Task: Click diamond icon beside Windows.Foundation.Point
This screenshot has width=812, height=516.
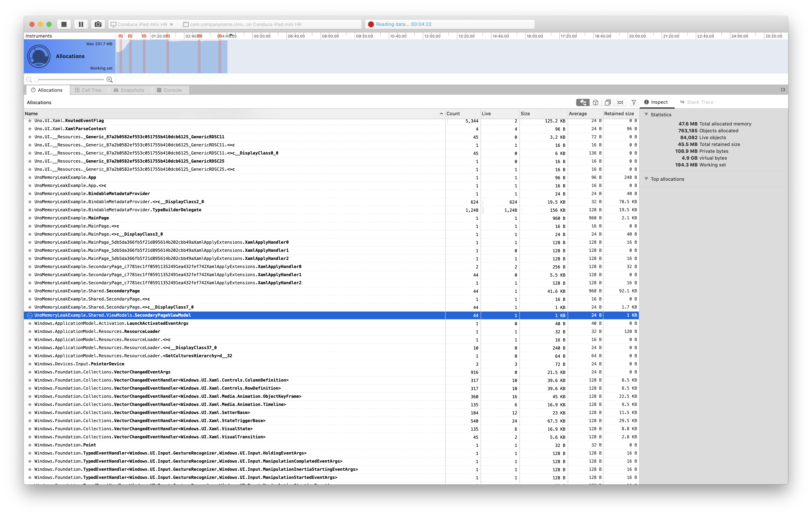Action: point(30,445)
